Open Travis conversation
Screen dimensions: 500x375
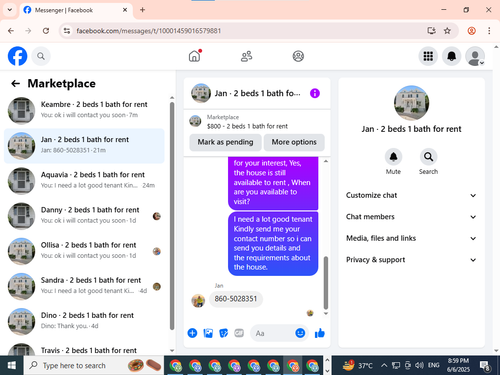click(x=84, y=348)
